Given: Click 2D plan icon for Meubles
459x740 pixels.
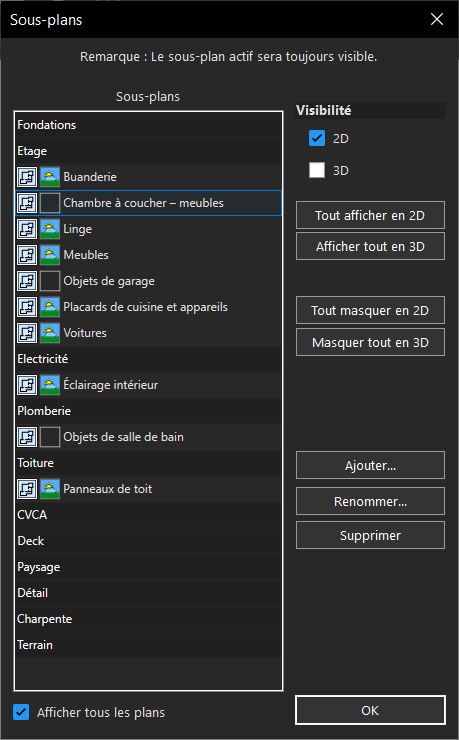Looking at the screenshot, I should point(27,255).
